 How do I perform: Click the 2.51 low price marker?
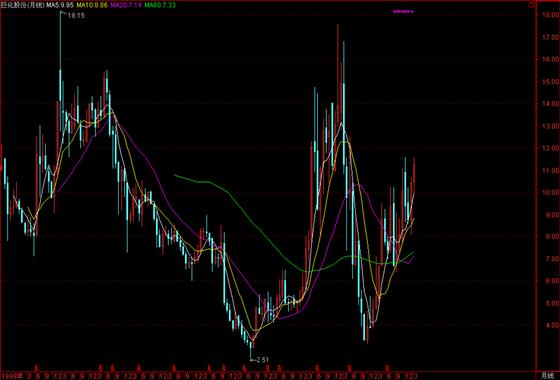coord(262,360)
